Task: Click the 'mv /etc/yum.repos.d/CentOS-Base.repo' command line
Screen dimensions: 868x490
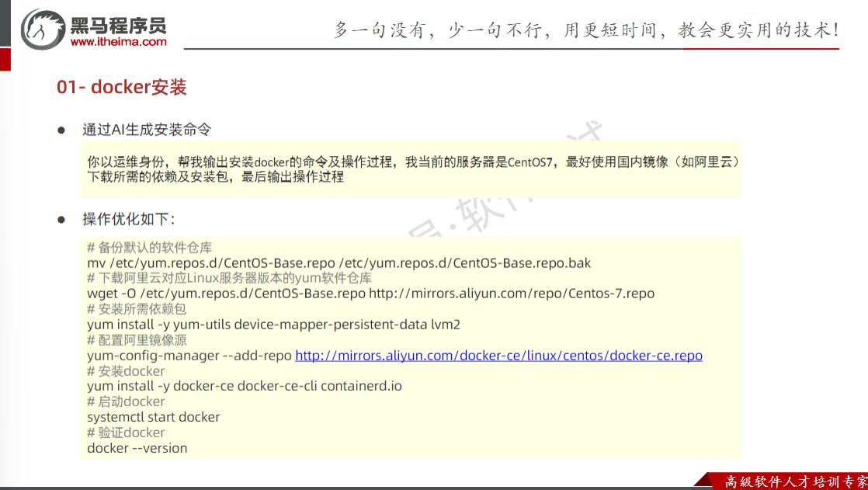Action: [339, 262]
